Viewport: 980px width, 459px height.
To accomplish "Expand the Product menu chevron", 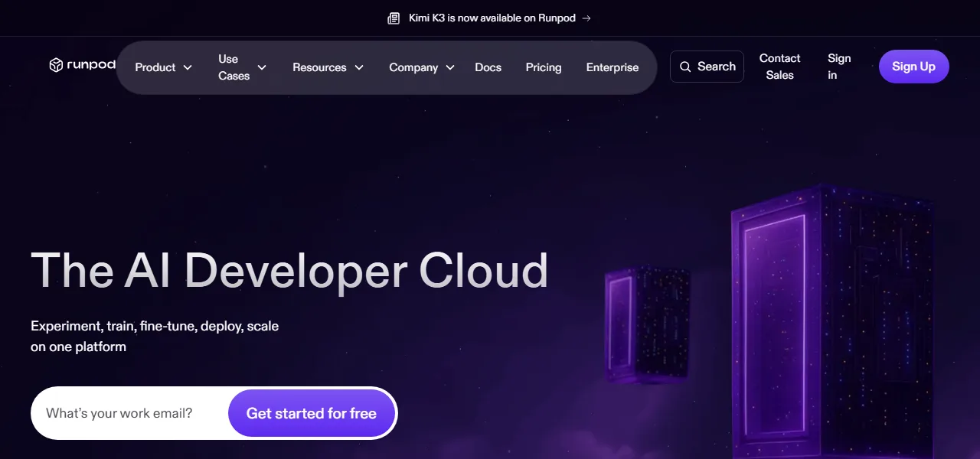I will click(188, 67).
